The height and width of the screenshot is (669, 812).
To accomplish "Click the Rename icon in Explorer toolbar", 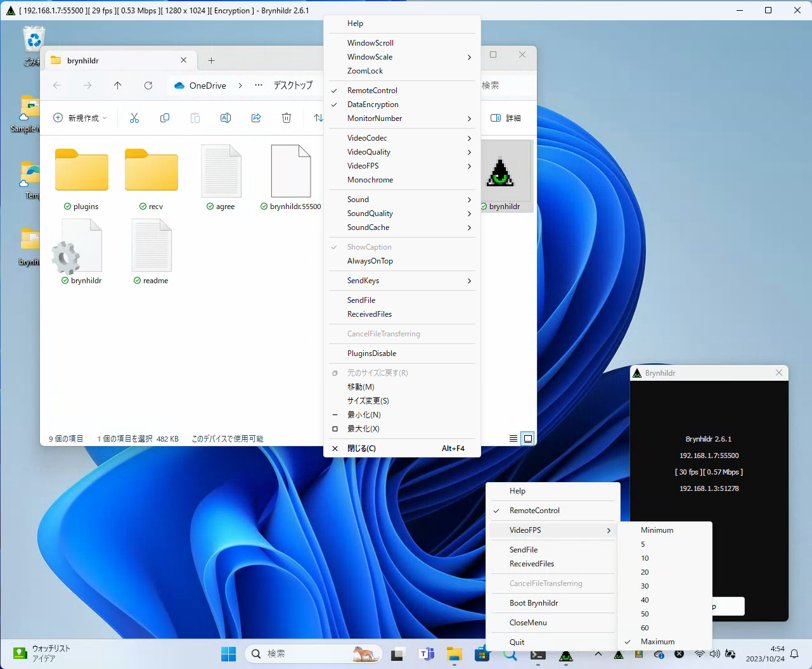I will (226, 118).
